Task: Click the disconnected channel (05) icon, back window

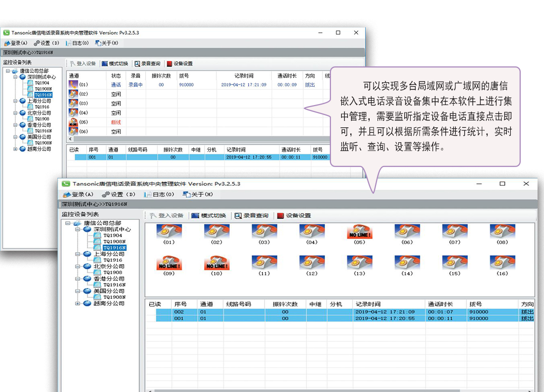Action: pos(73,122)
